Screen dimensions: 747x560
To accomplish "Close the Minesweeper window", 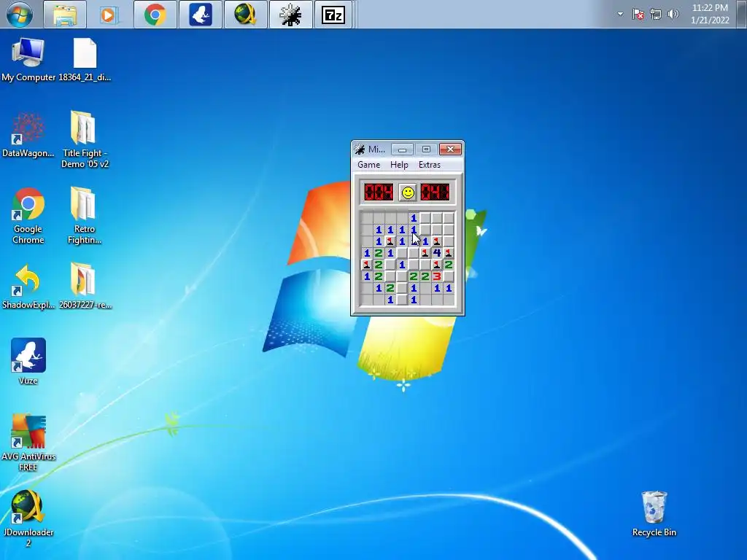I will point(450,149).
